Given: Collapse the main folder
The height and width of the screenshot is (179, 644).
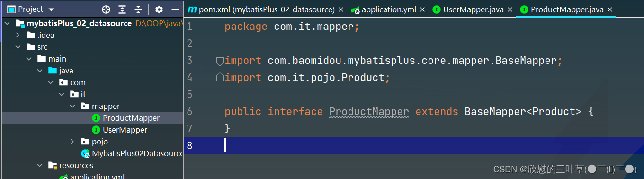Looking at the screenshot, I should [x=28, y=59].
